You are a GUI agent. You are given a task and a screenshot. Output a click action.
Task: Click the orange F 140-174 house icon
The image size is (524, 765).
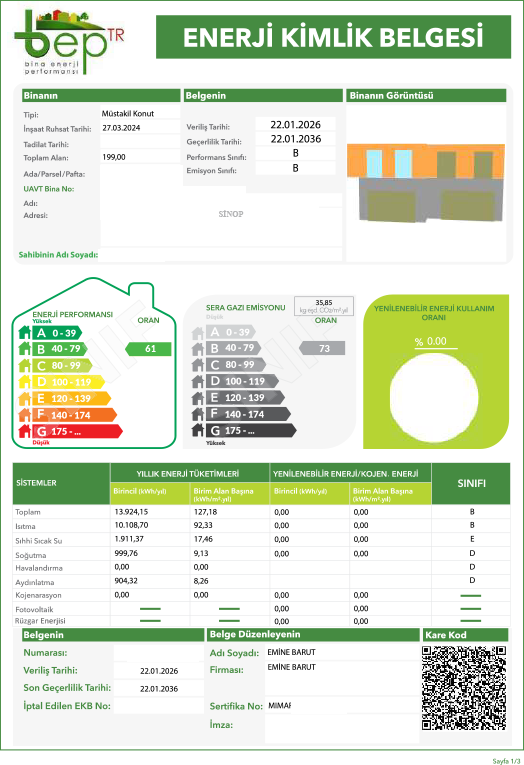[24, 415]
